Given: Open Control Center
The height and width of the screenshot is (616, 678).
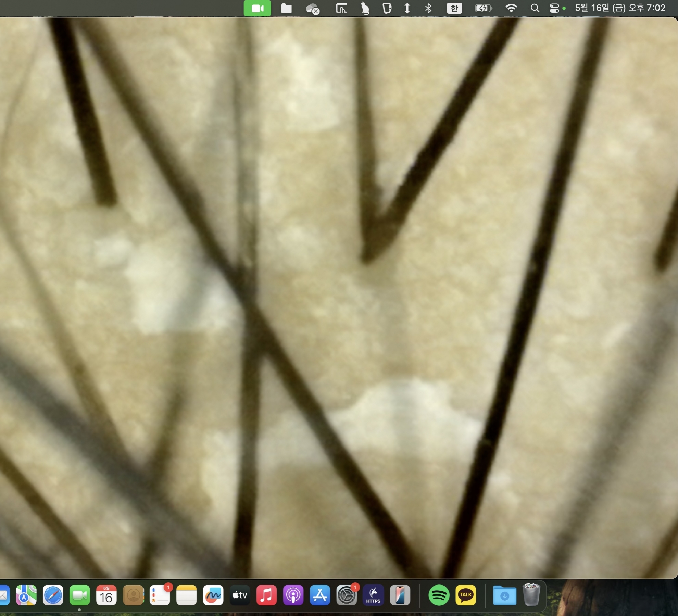Looking at the screenshot, I should click(x=554, y=8).
